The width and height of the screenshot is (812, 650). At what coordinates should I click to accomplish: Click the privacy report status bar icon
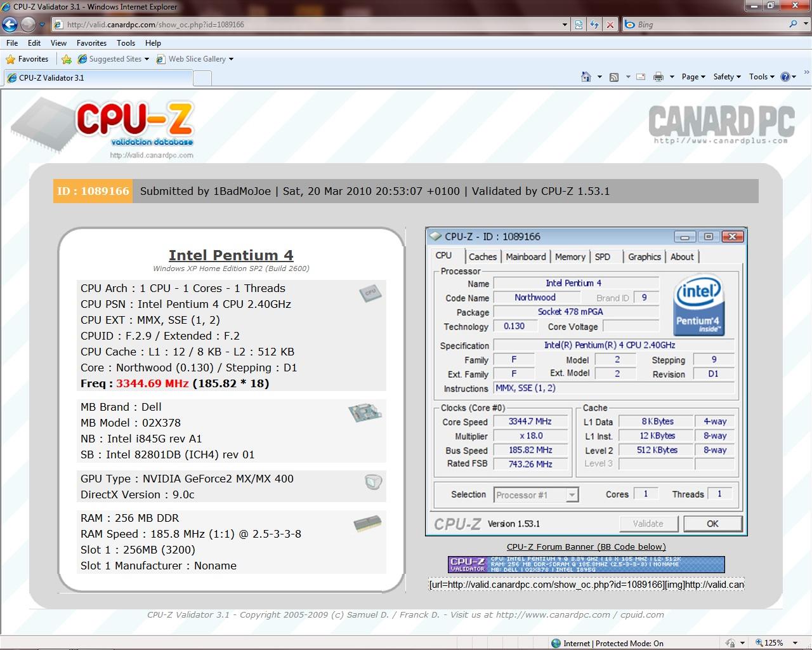point(731,643)
